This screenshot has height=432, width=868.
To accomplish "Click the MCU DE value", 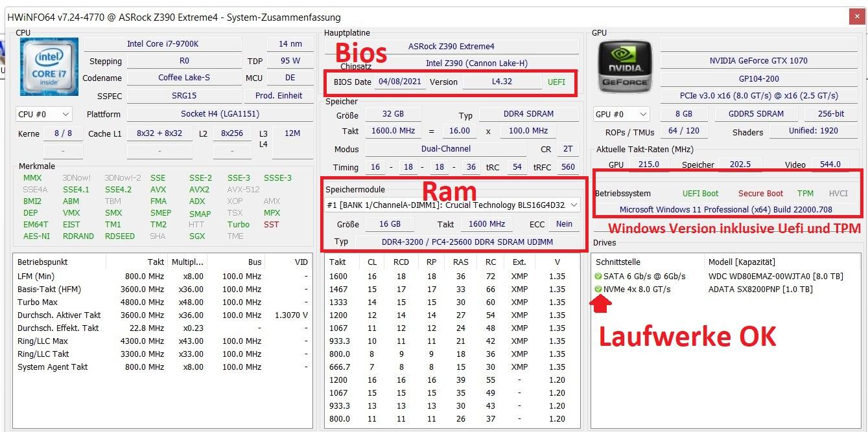I will coord(290,78).
